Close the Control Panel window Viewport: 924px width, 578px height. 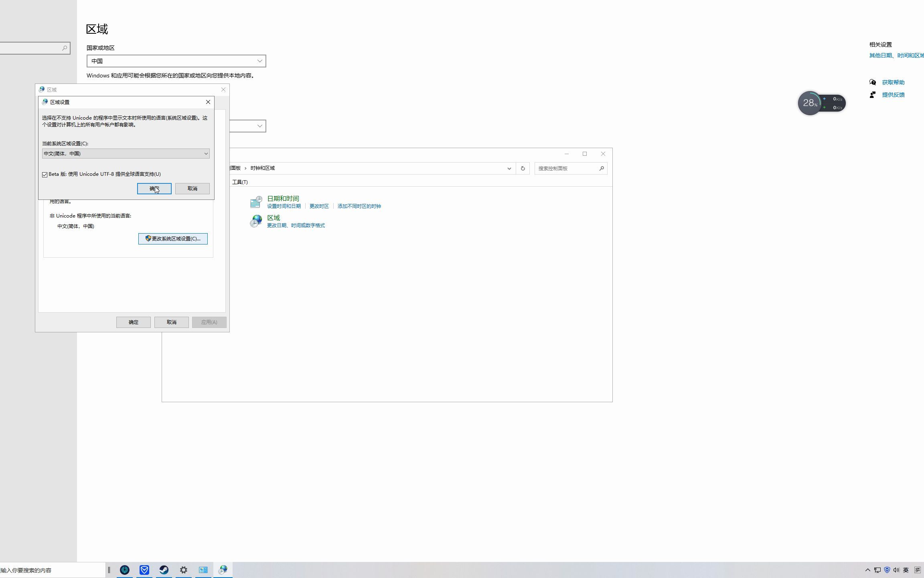click(x=603, y=154)
